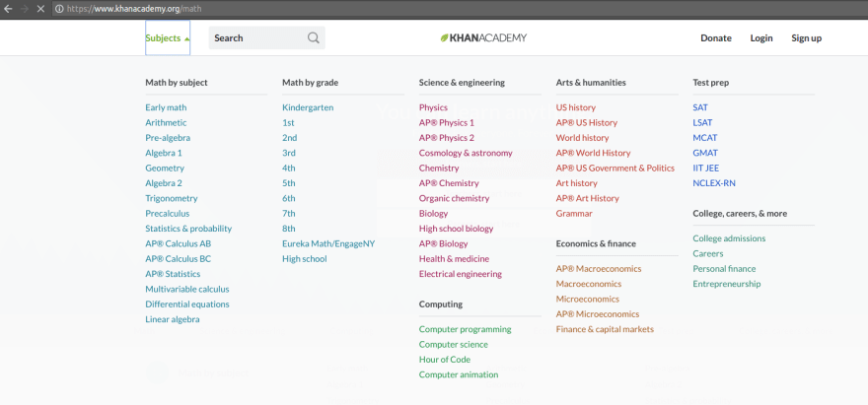Open Physics under Science & engineering

point(433,107)
